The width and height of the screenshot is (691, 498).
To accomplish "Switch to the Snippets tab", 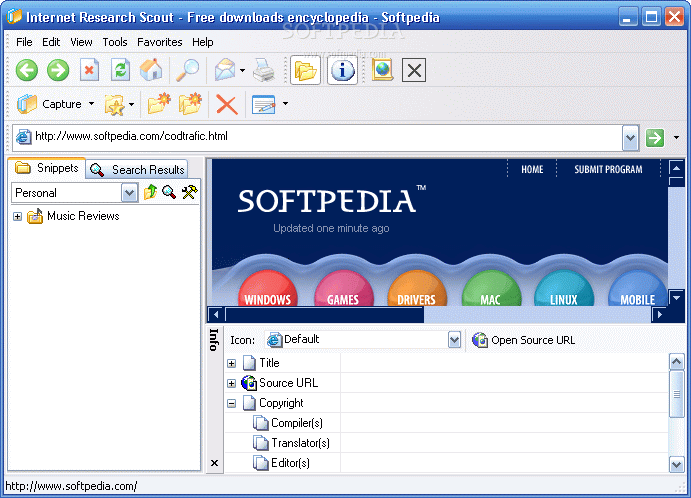I will (47, 168).
